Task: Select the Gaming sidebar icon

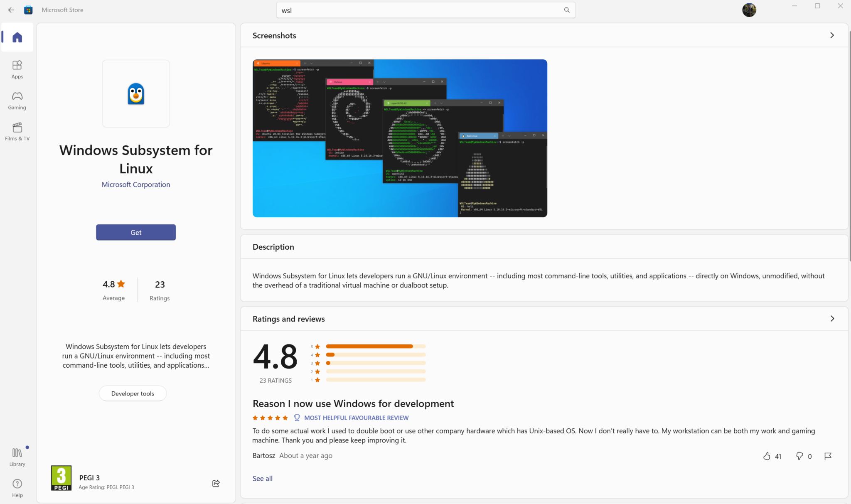Action: point(17,100)
